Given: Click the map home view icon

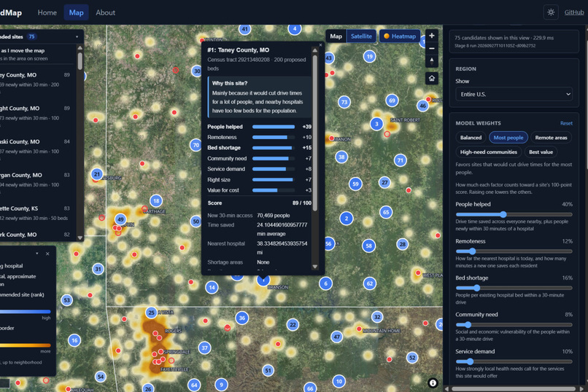Looking at the screenshot, I should (x=432, y=78).
